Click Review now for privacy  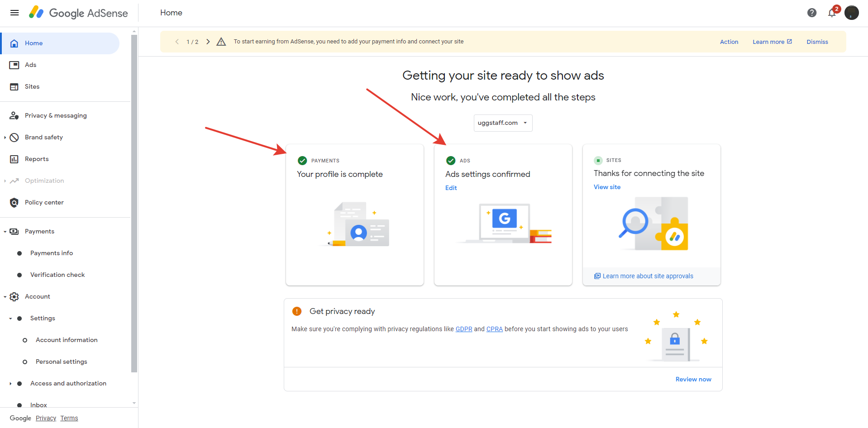coord(693,379)
